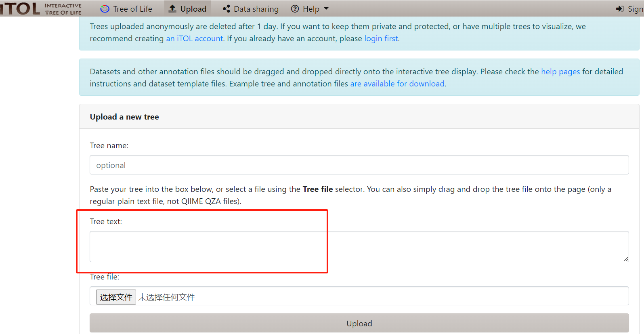Viewport: 644px width, 334px height.
Task: Open the Tree of Life menu item
Action: (x=126, y=9)
